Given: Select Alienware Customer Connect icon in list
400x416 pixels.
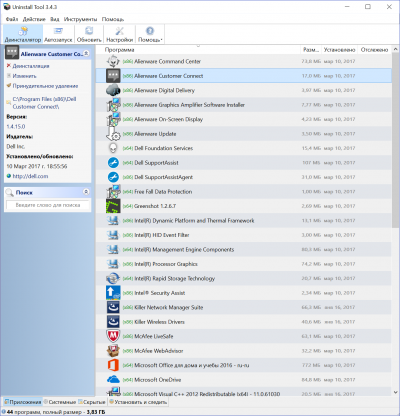Looking at the screenshot, I should (x=113, y=76).
